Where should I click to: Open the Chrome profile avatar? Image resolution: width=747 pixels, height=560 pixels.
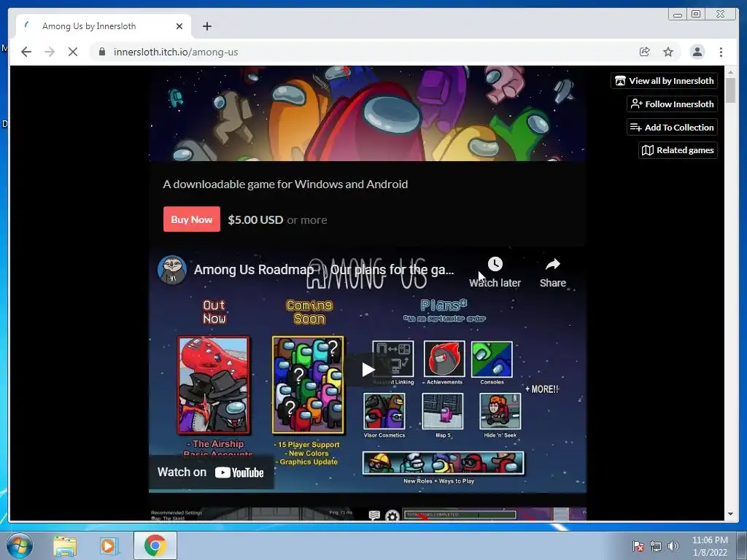click(x=697, y=52)
